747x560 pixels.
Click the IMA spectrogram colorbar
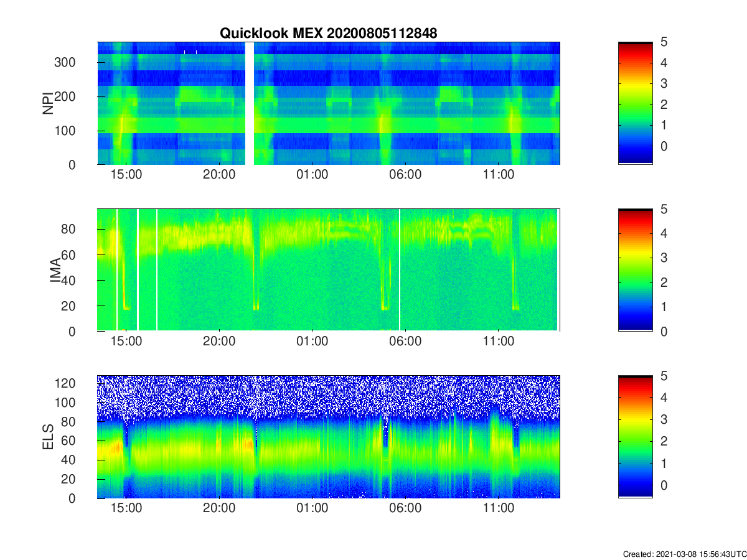635,270
